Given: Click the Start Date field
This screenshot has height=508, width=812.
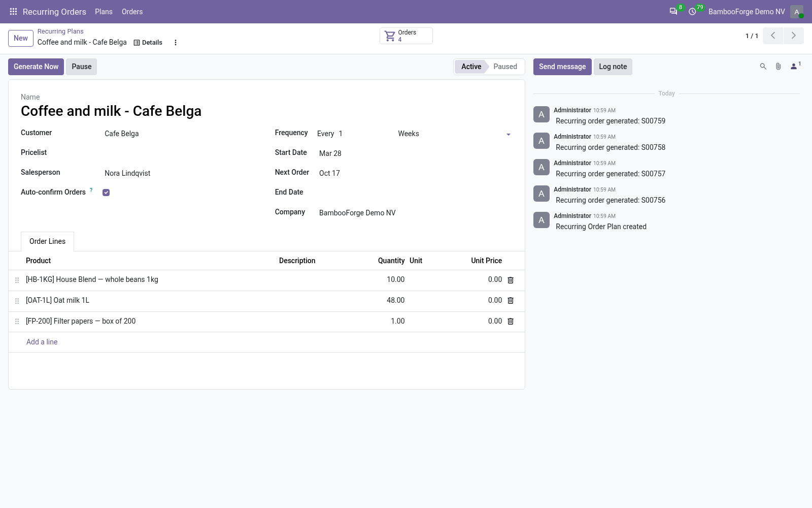Looking at the screenshot, I should (415, 153).
